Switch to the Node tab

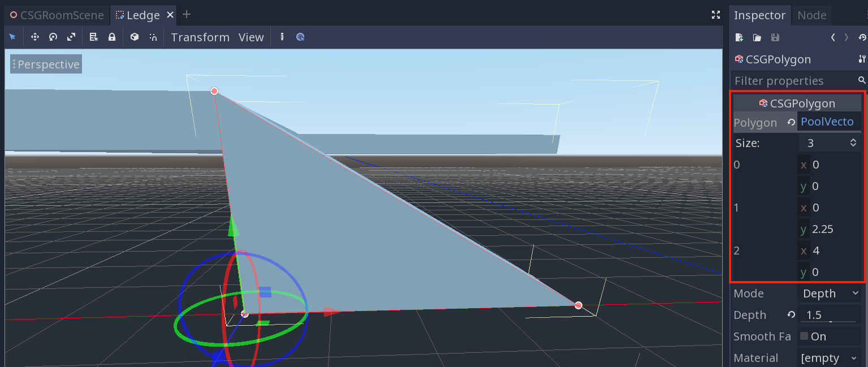click(x=811, y=15)
